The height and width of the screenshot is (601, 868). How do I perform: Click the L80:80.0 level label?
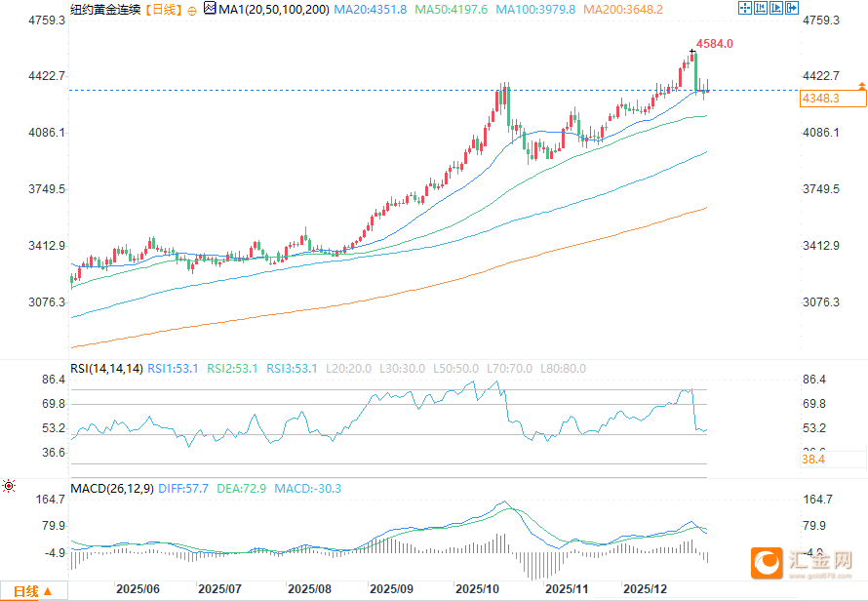[x=563, y=369]
